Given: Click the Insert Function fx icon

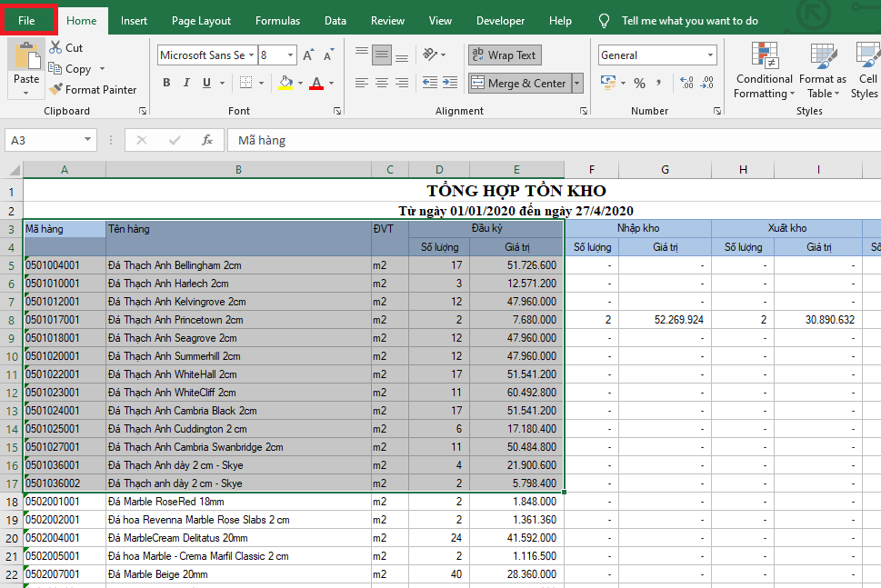Looking at the screenshot, I should pos(207,140).
